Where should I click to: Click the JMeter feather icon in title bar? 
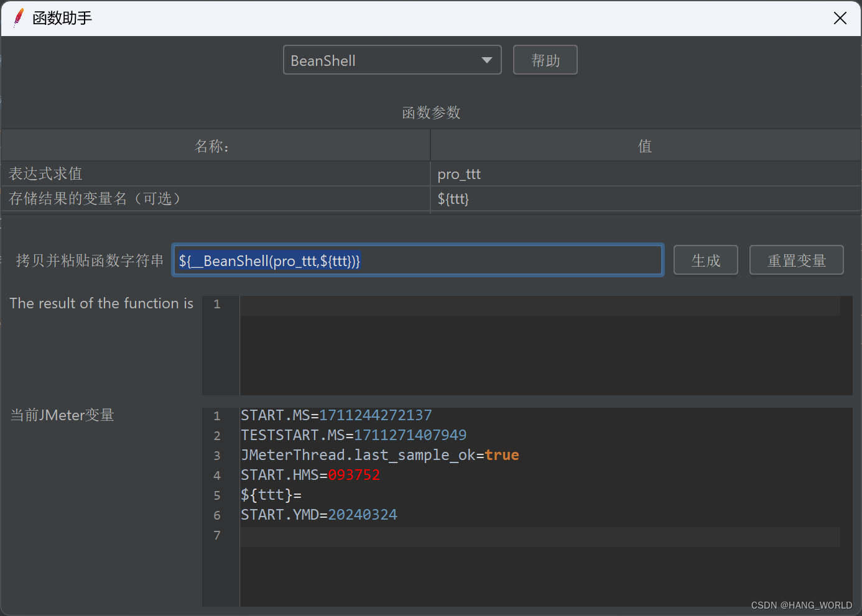[19, 18]
